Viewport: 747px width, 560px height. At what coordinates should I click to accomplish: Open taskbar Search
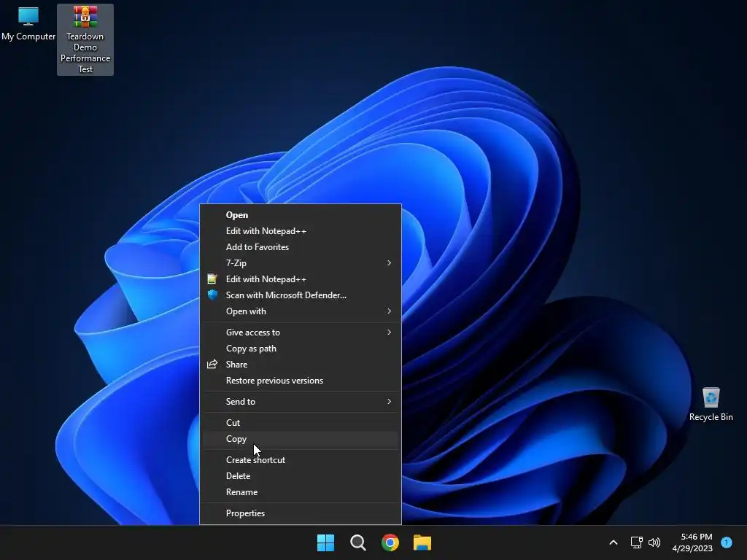click(x=357, y=542)
